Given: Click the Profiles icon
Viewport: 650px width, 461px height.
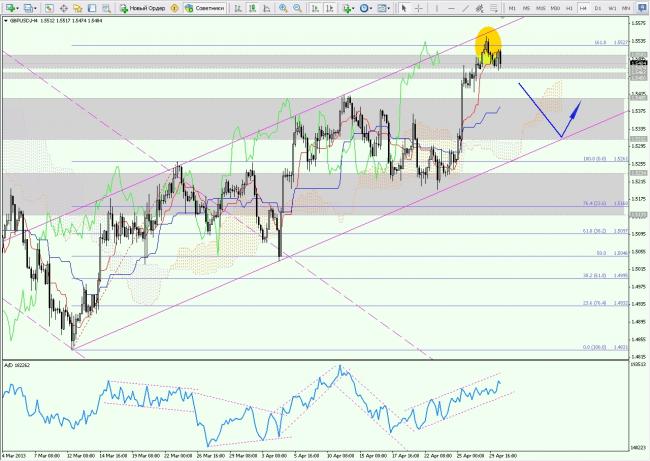Looking at the screenshot, I should coord(28,8).
